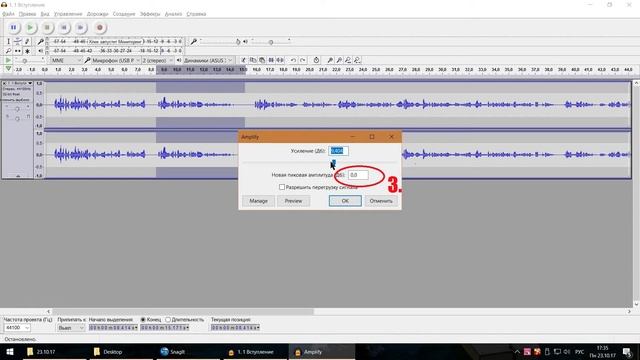Open the Микрофон recording device dropdown
Viewport: 640px width, 360px height.
pos(115,60)
